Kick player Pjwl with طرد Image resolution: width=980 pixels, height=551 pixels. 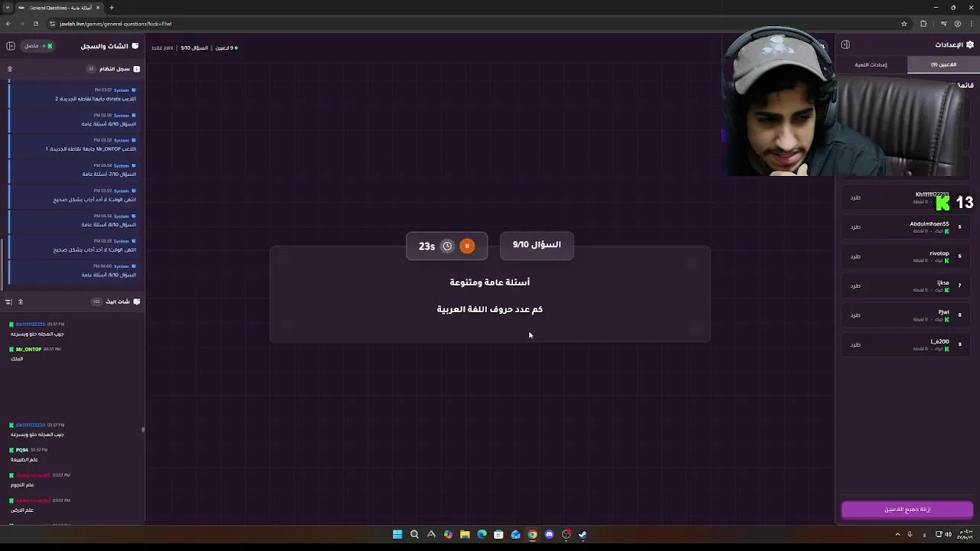(855, 315)
